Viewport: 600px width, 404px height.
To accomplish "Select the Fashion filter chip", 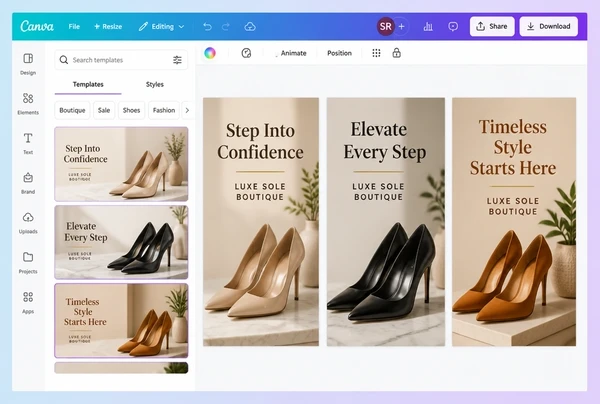I will click(164, 110).
